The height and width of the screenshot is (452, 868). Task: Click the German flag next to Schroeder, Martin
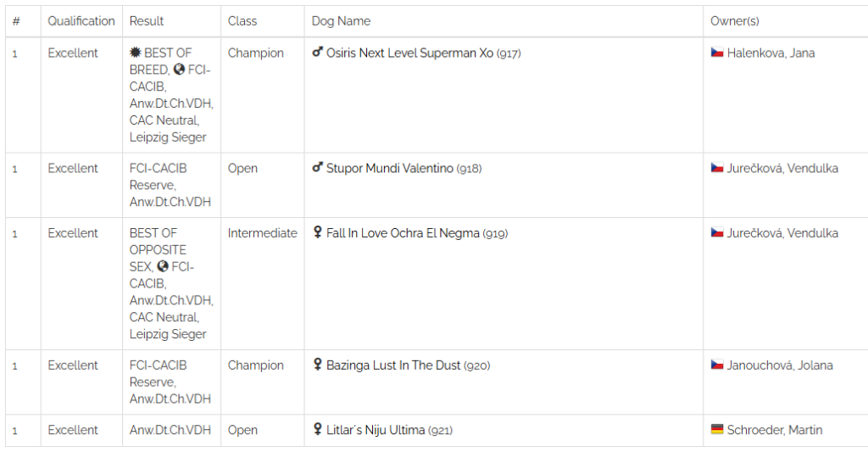(717, 429)
